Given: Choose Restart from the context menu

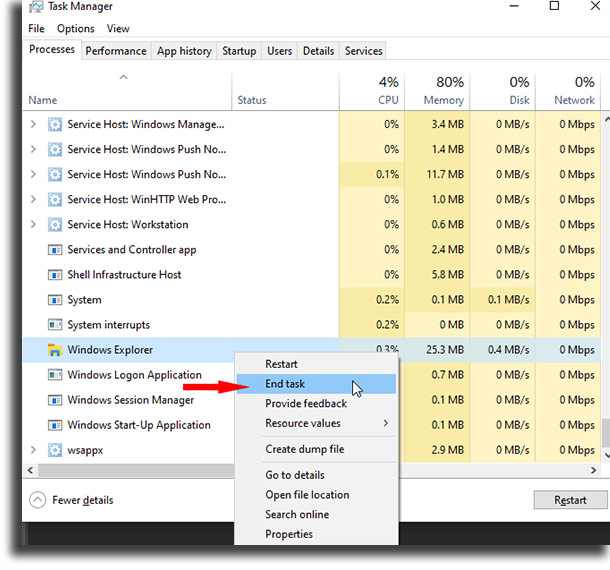Looking at the screenshot, I should coord(316,364).
